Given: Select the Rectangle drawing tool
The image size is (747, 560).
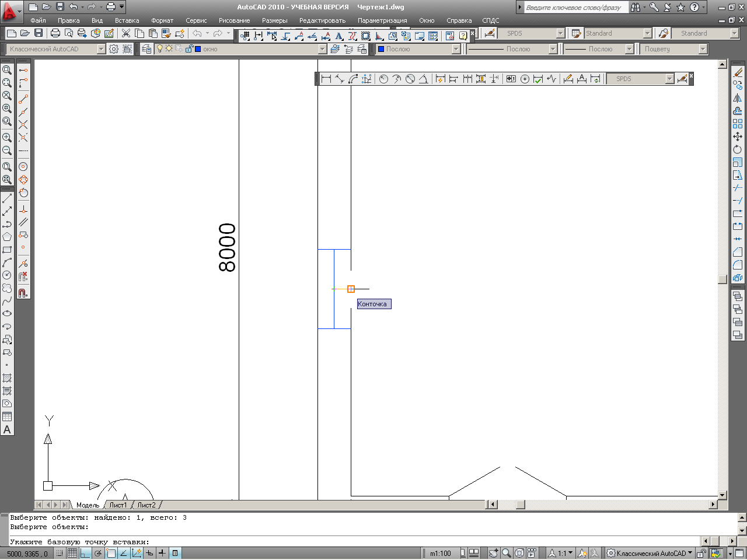Looking at the screenshot, I should pos(7,250).
